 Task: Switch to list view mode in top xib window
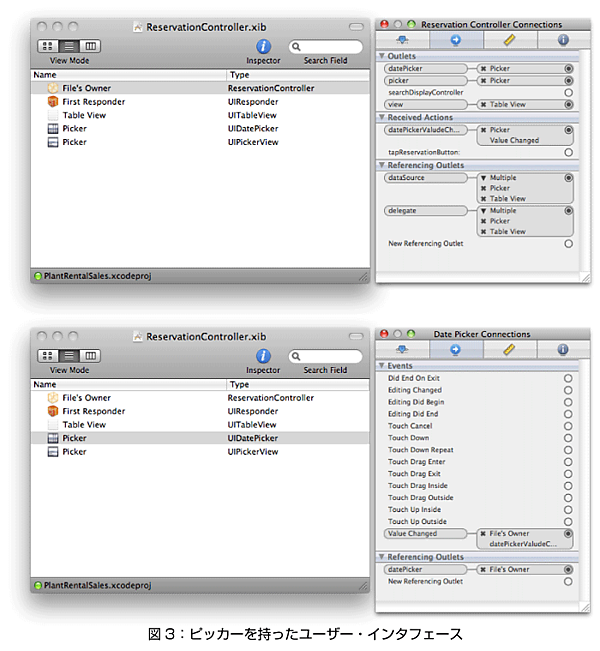69,46
